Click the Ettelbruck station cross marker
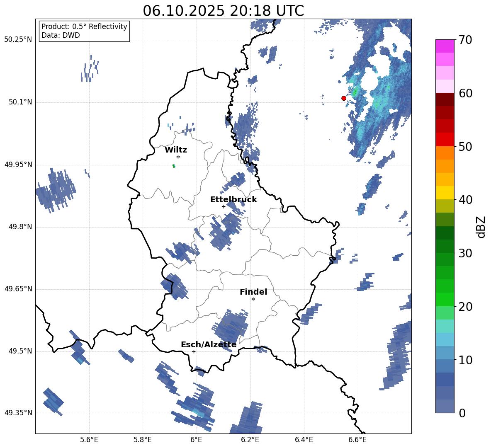Image resolution: width=491 pixels, height=448 pixels. tap(224, 206)
